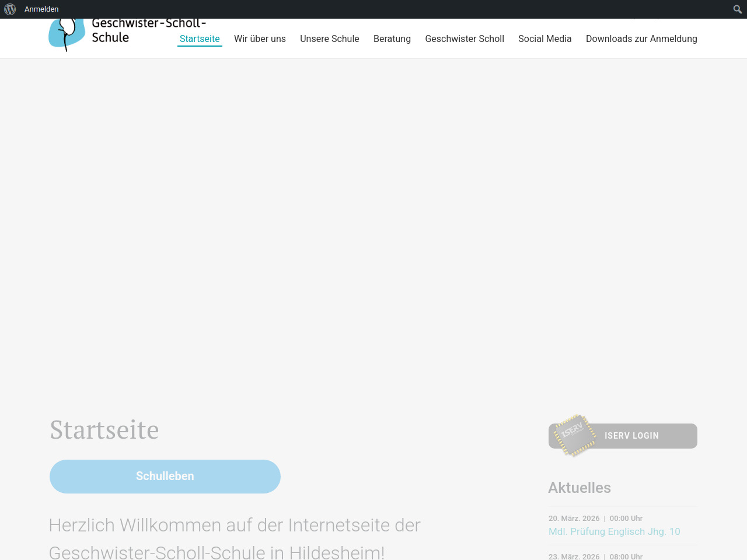
Task: Click the Geschwister-Scholl-Schule name text
Action: point(148,30)
